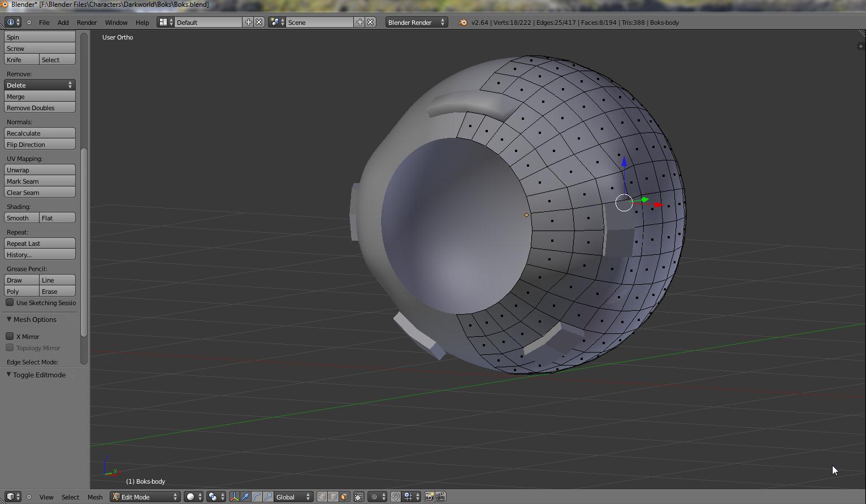Click the OpenGL render image camera icon
866x504 pixels.
429,497
